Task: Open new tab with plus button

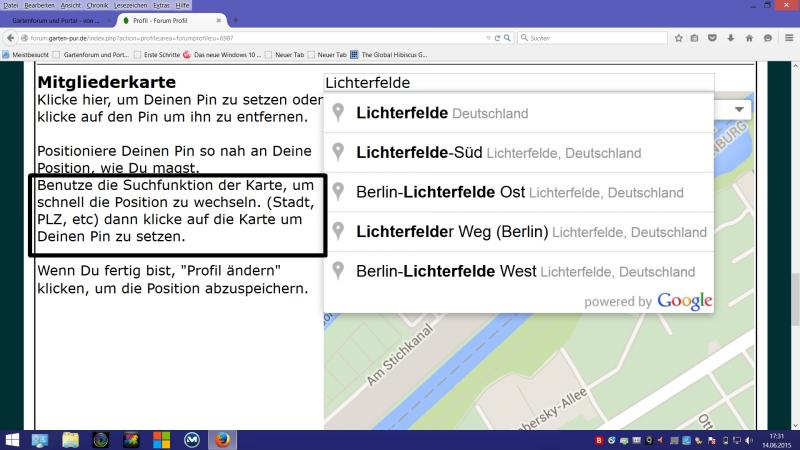Action: (235, 20)
